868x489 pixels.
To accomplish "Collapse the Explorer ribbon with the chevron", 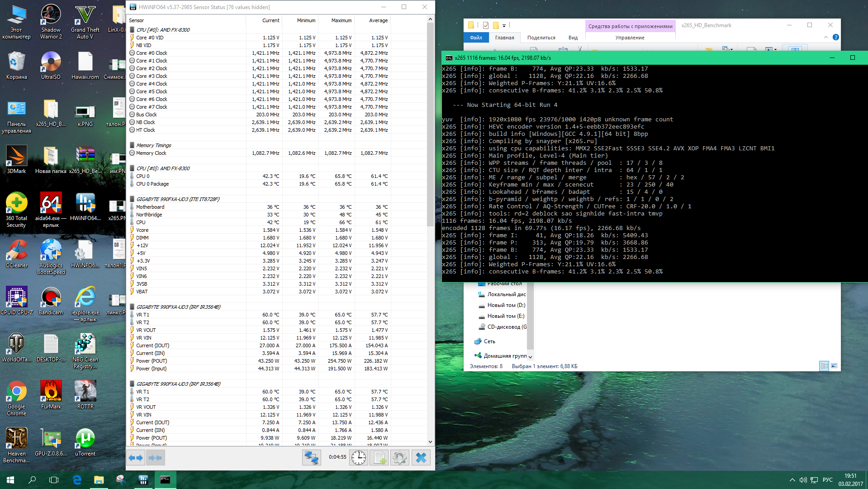I will click(x=826, y=38).
